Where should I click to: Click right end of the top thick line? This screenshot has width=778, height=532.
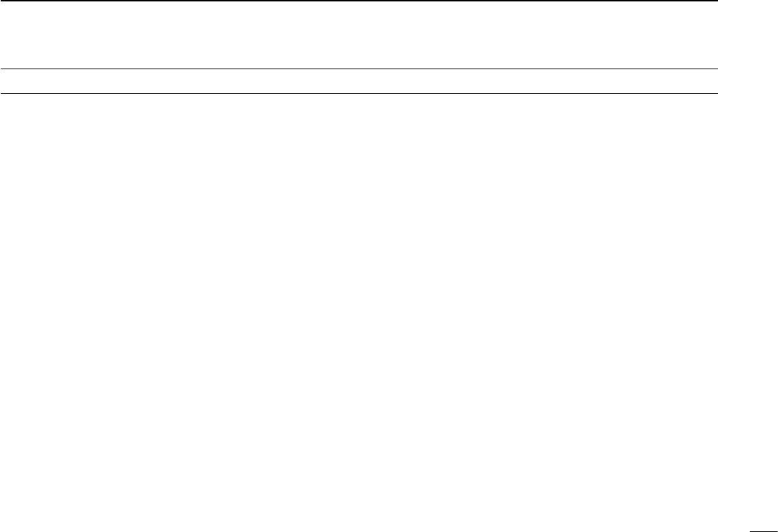pos(716,1)
